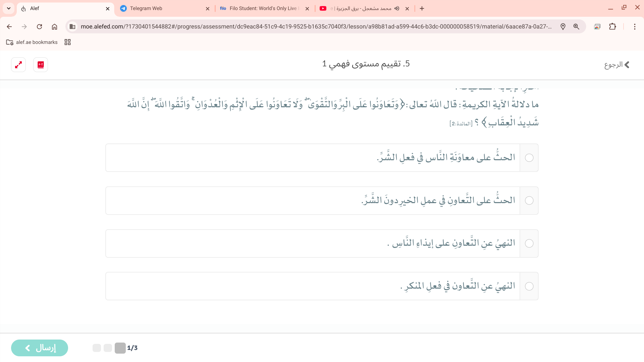The image size is (644, 362).
Task: Click the second question progress indicator square
Action: coord(108,348)
